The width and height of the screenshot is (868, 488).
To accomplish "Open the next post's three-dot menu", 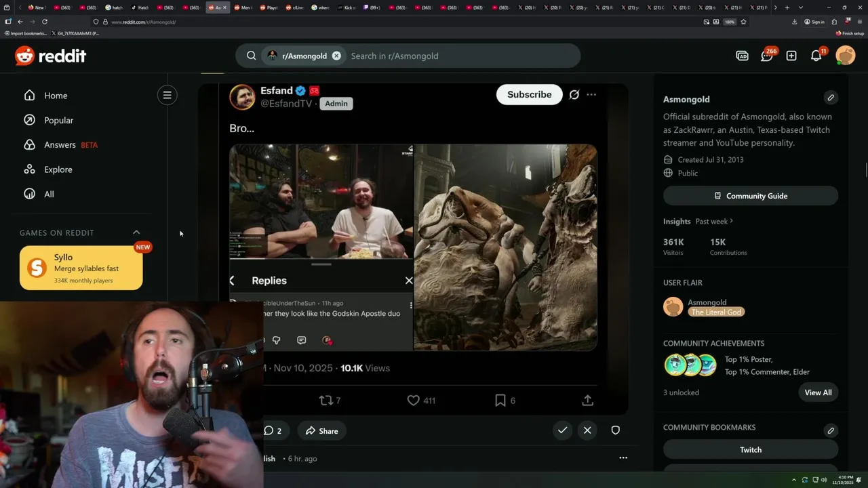I will [x=623, y=458].
